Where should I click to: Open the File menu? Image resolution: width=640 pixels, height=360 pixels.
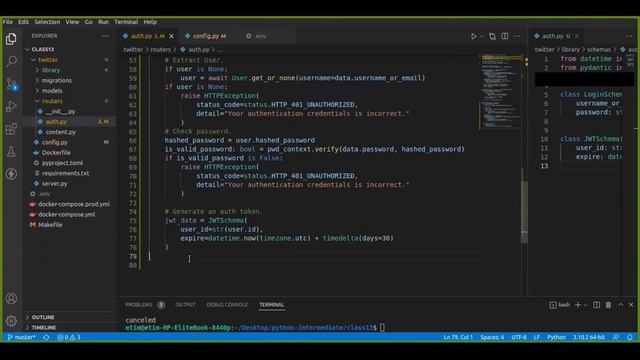coord(8,22)
